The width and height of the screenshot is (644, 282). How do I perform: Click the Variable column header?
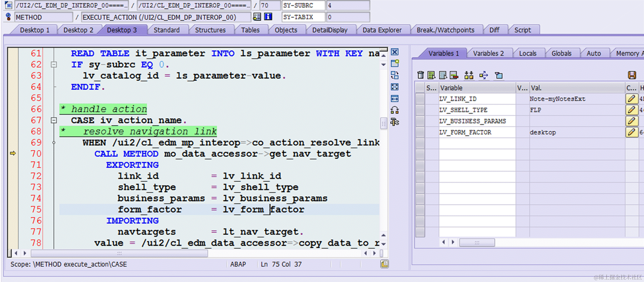tap(477, 88)
